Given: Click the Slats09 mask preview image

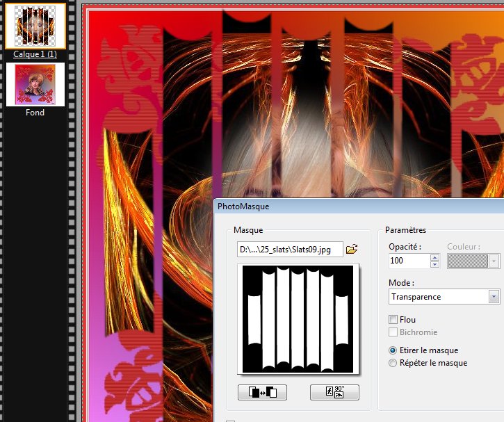Looking at the screenshot, I should pyautogui.click(x=298, y=319).
